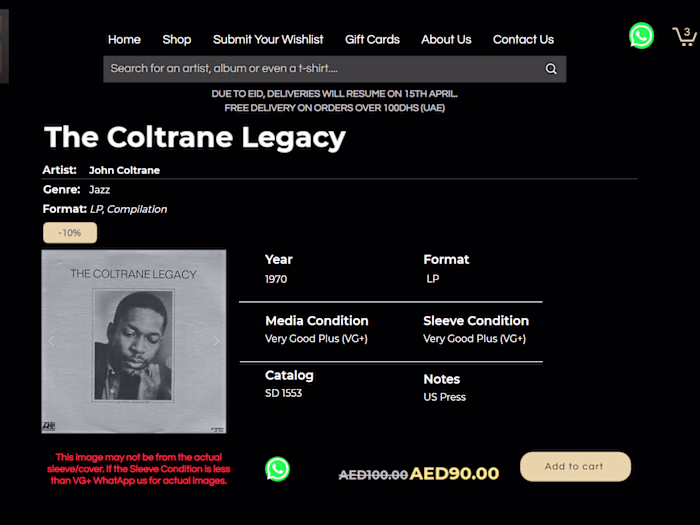Show the previous album image arrow
The height and width of the screenshot is (525, 700).
point(52,341)
